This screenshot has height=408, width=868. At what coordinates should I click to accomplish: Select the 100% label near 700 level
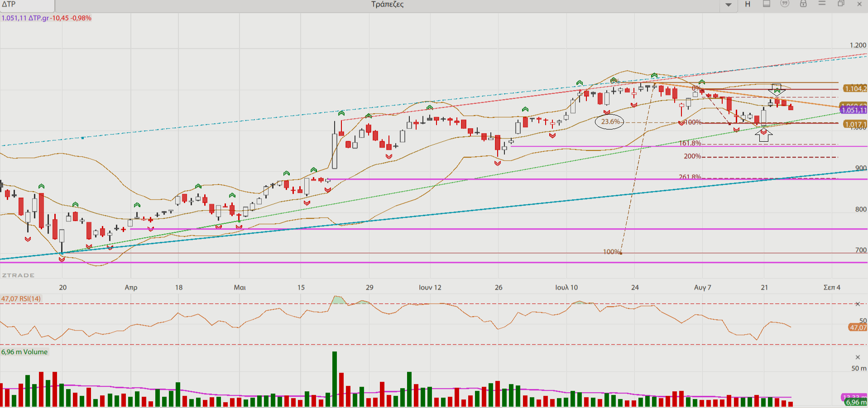[612, 252]
